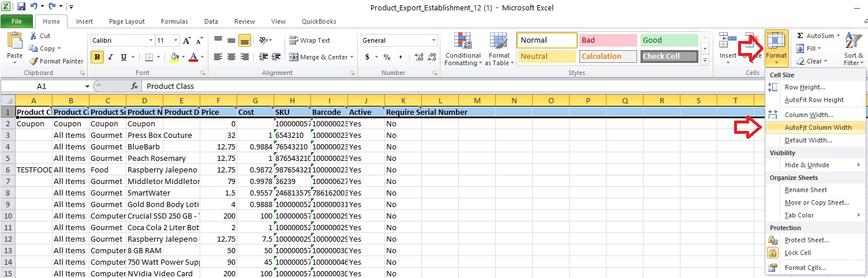The image size is (868, 278).
Task: Apply percent style
Action: [387, 57]
